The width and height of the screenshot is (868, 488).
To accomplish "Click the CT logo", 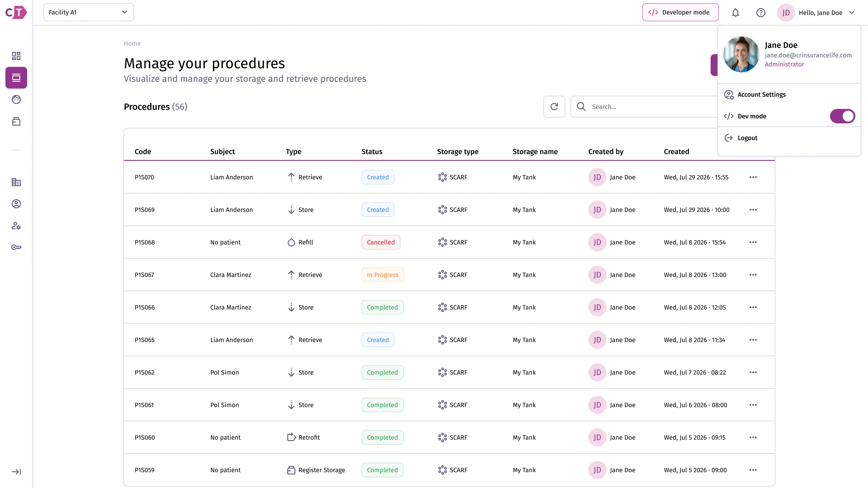I will (16, 12).
